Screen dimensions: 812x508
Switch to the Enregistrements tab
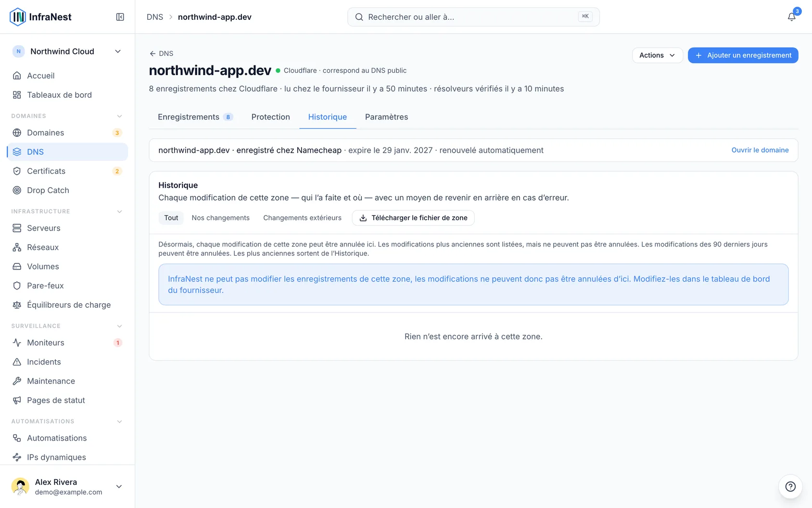pyautogui.click(x=195, y=117)
